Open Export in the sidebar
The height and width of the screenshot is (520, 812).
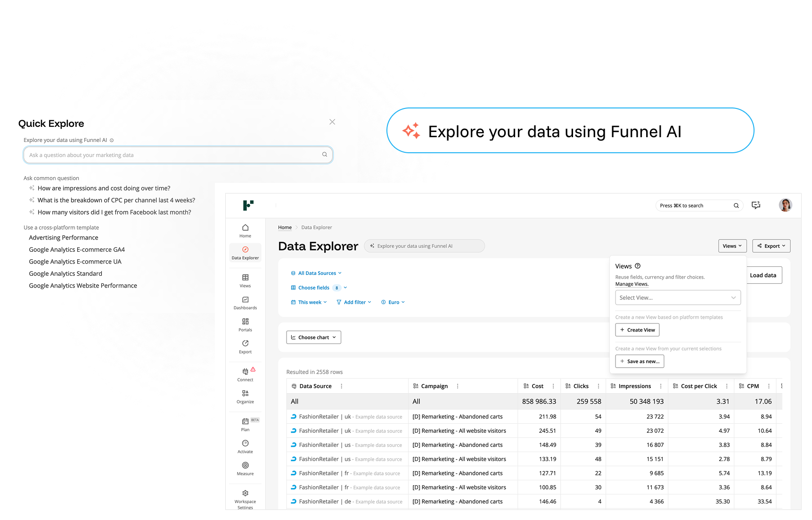245,347
